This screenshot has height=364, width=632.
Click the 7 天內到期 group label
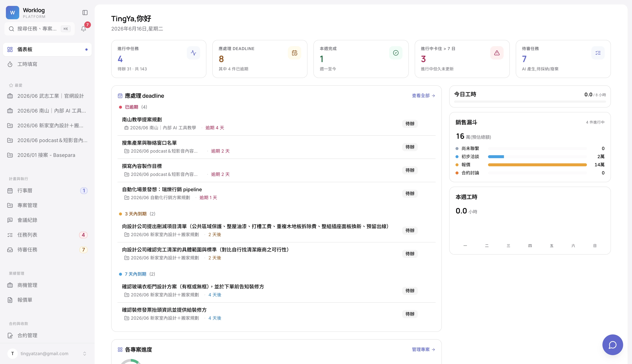(x=135, y=274)
